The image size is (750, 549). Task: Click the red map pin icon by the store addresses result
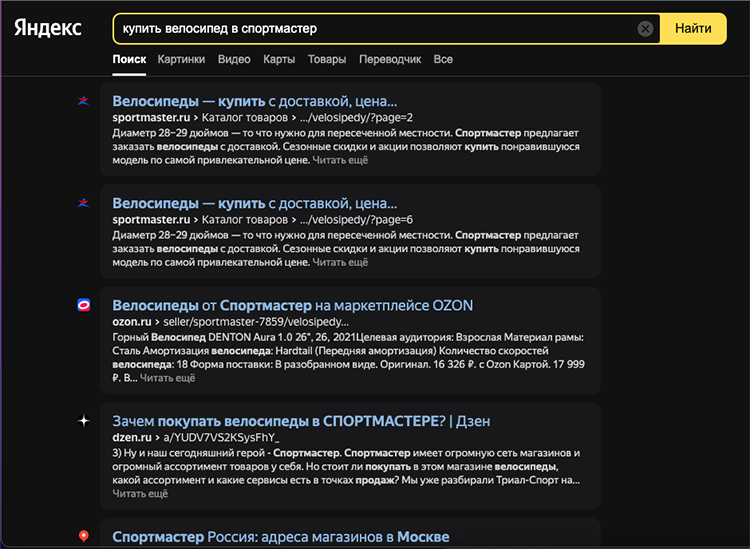84,537
